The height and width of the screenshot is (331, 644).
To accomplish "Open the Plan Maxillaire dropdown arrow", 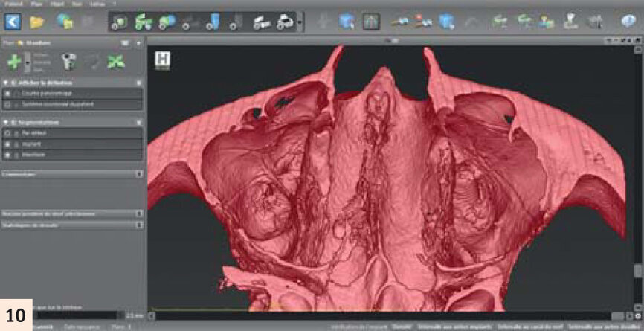I will [x=138, y=42].
